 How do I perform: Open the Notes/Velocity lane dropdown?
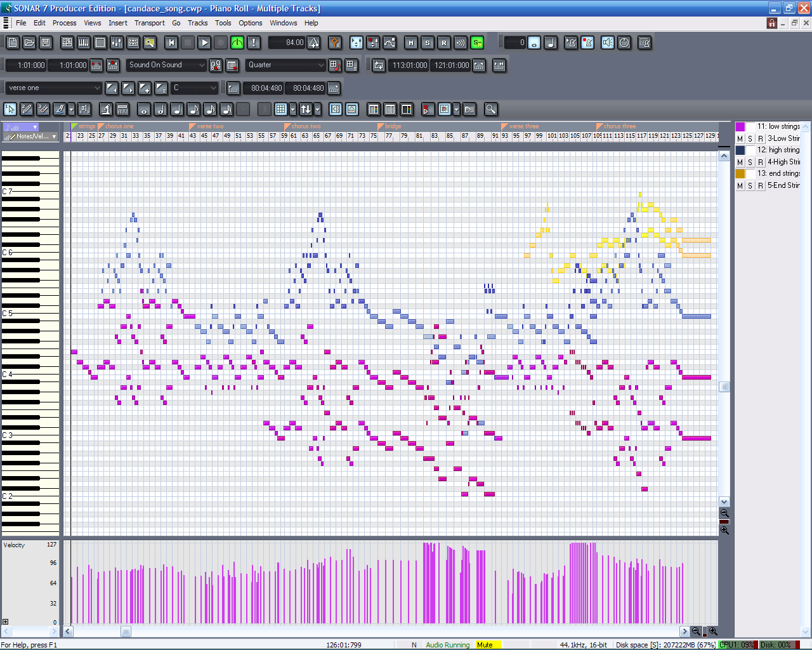[x=30, y=136]
